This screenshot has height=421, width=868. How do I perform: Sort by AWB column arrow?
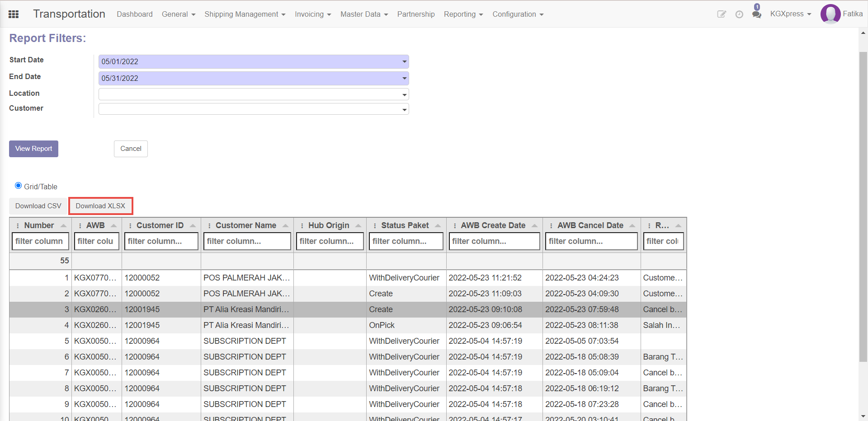113,225
